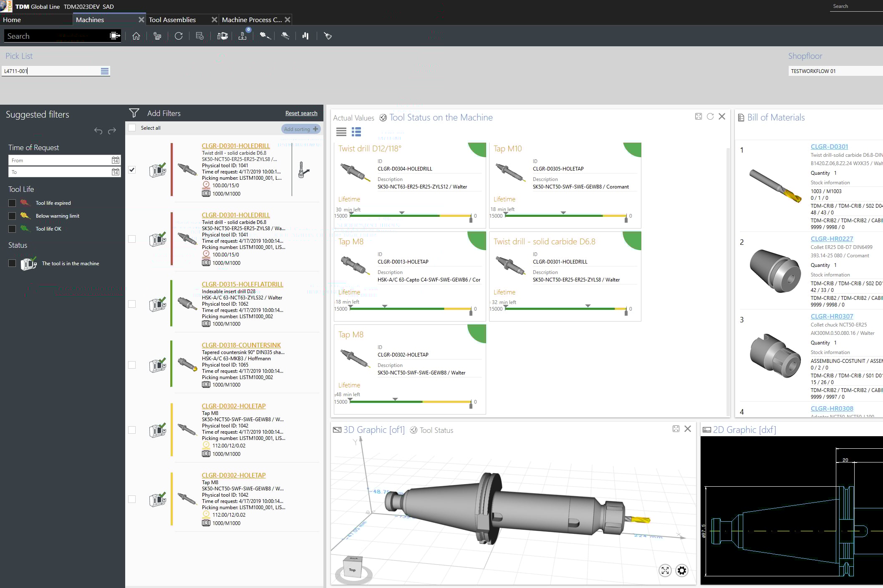Click the Add Filters funnel icon
The height and width of the screenshot is (588, 883).
click(134, 113)
